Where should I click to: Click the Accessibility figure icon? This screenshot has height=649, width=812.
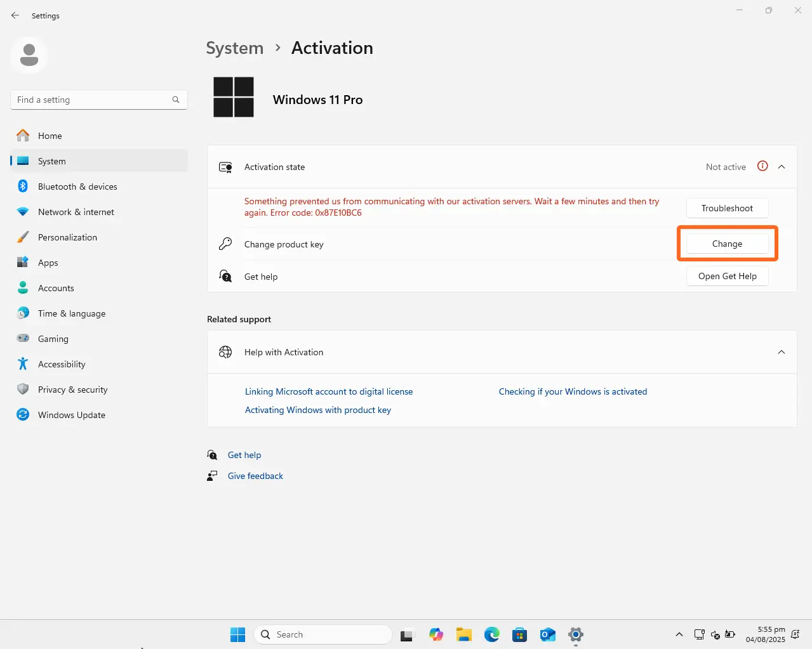23,364
